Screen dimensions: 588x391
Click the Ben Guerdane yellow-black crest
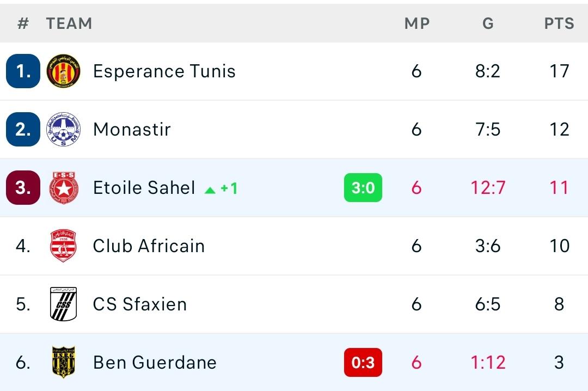(63, 362)
